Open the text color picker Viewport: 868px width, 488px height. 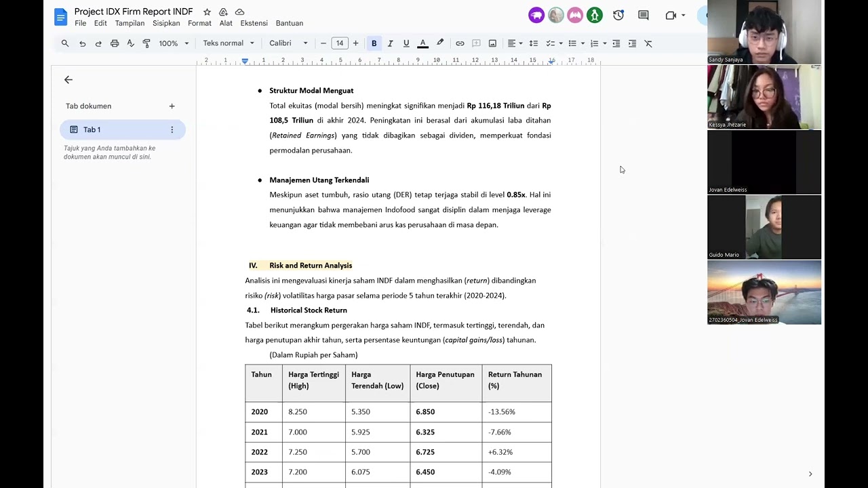tap(422, 43)
